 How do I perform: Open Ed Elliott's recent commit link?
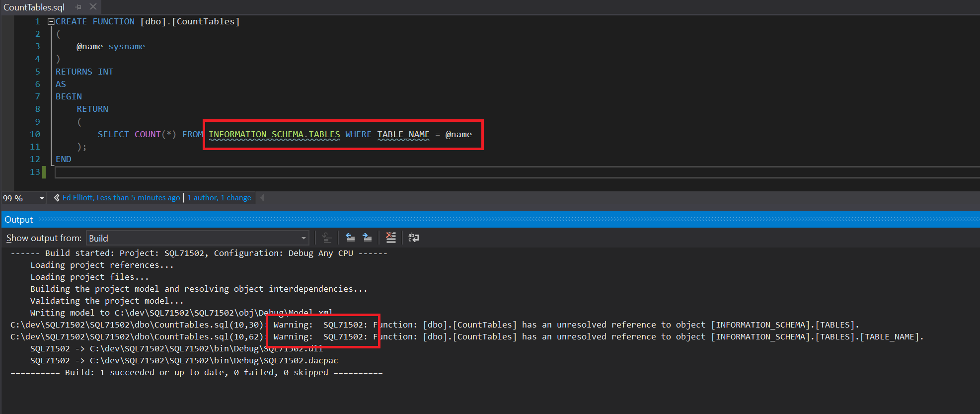[x=121, y=198]
